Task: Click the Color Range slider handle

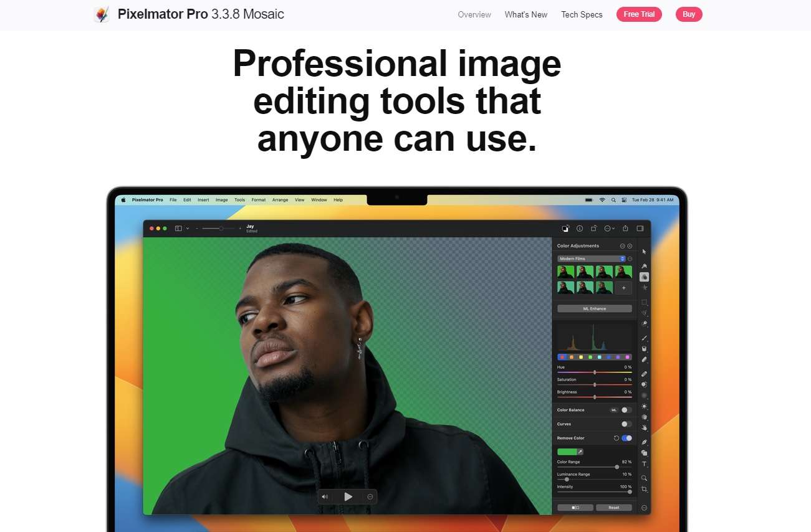Action: 617,467
